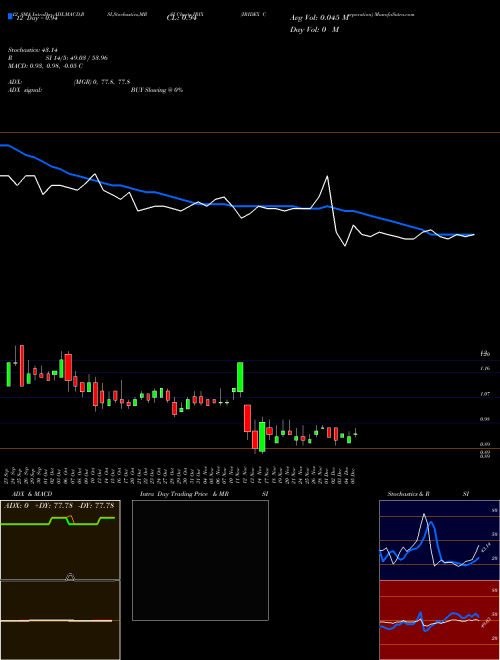Viewport: 500px width, 660px height.
Task: Click the 0.98 price axis label
Action: coord(484,419)
